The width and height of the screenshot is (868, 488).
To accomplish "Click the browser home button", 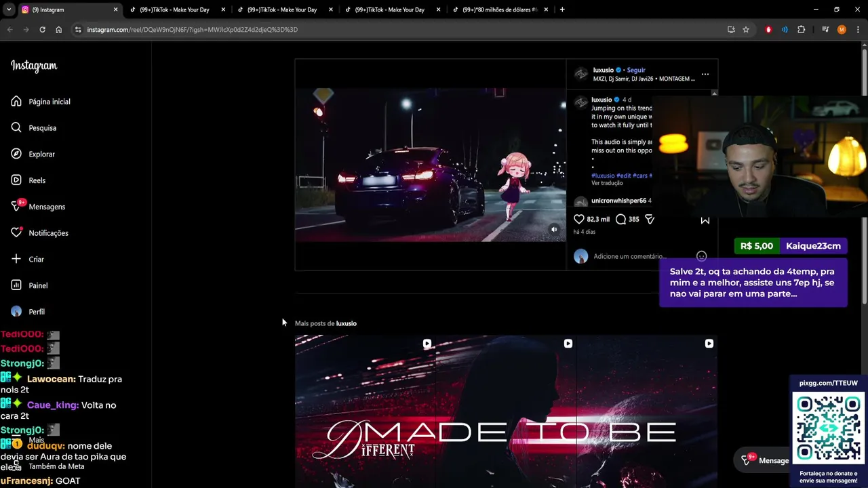I will coord(58,30).
